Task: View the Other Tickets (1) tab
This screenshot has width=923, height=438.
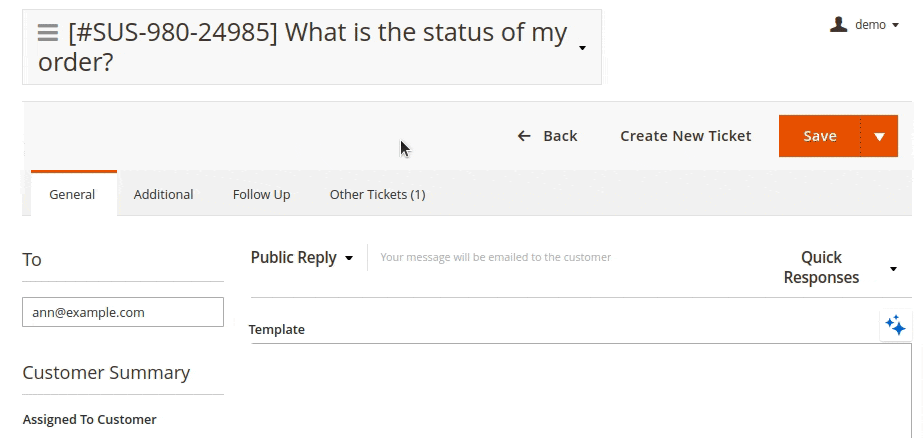Action: pyautogui.click(x=377, y=194)
